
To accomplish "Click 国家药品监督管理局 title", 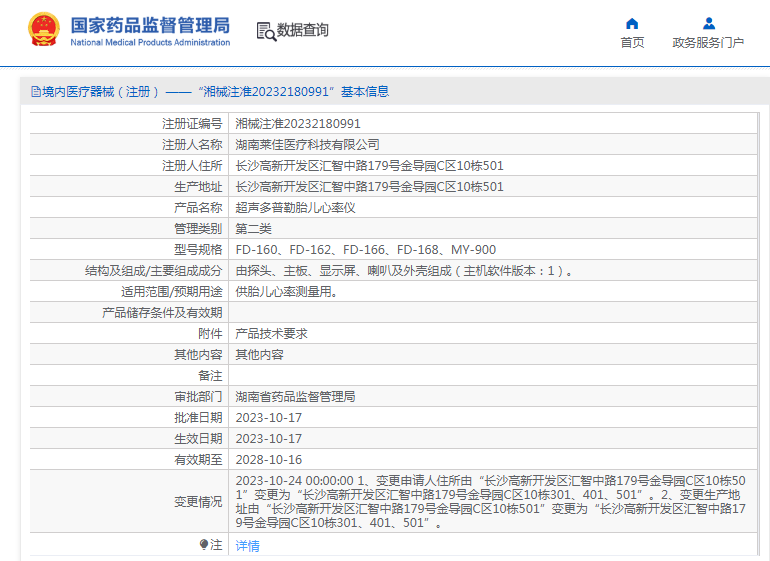I will (150, 25).
